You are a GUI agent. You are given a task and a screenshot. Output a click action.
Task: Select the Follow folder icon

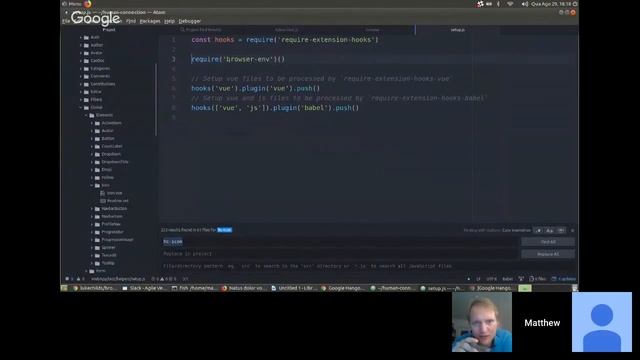[97, 178]
